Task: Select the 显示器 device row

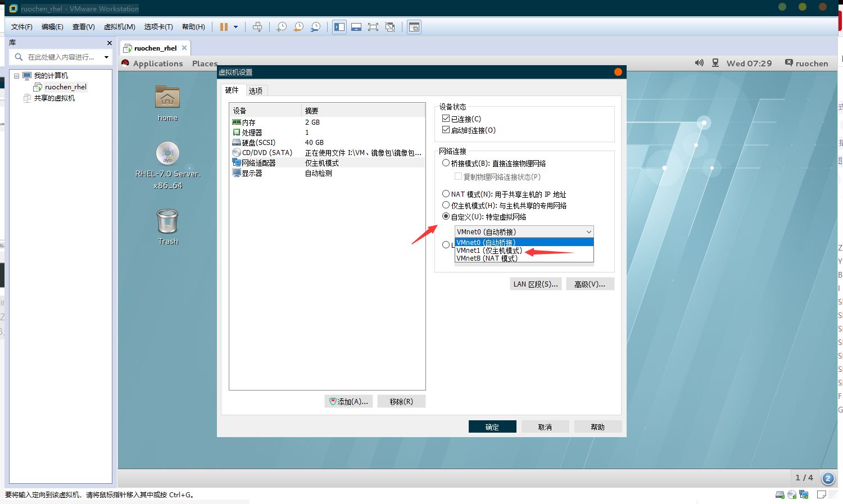Action: (327, 173)
